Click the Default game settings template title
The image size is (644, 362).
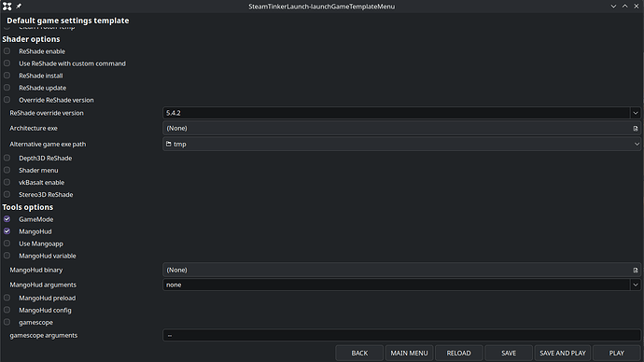68,21
